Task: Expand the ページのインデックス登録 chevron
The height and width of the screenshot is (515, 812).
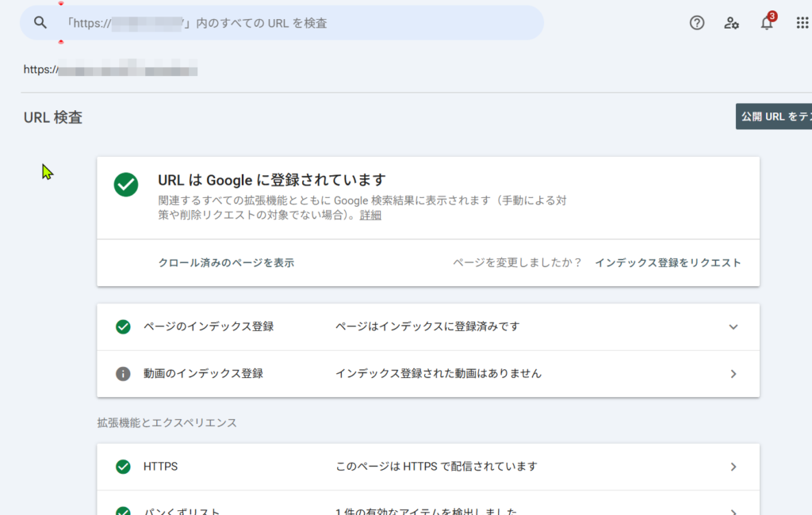Action: pyautogui.click(x=733, y=327)
